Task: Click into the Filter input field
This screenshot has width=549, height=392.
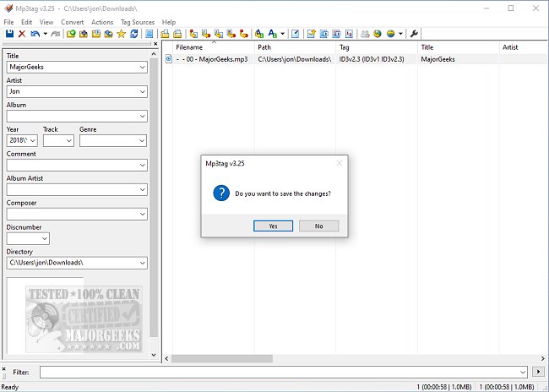Action: pos(280,372)
